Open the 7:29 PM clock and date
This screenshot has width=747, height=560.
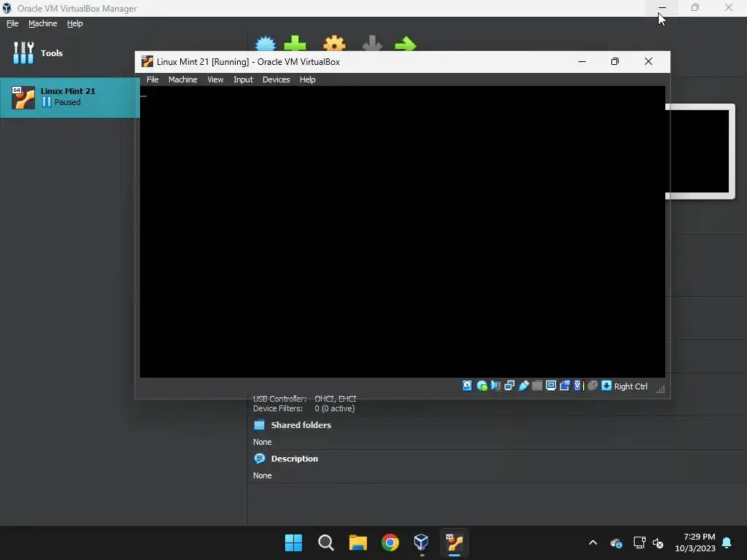[x=695, y=542]
